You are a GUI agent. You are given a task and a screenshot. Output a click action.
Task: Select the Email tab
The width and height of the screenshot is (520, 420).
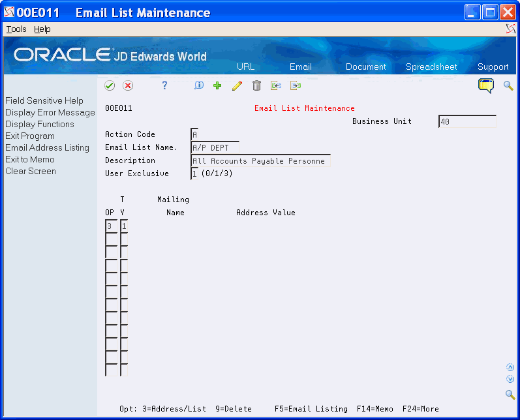point(301,67)
